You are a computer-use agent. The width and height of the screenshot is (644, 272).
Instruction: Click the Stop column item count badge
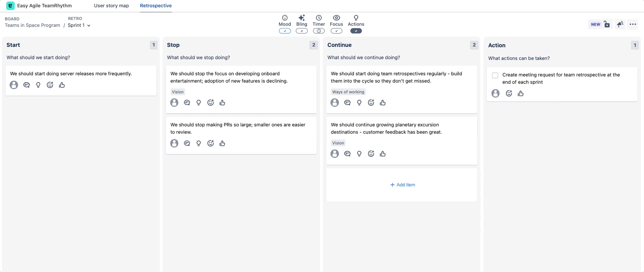314,45
